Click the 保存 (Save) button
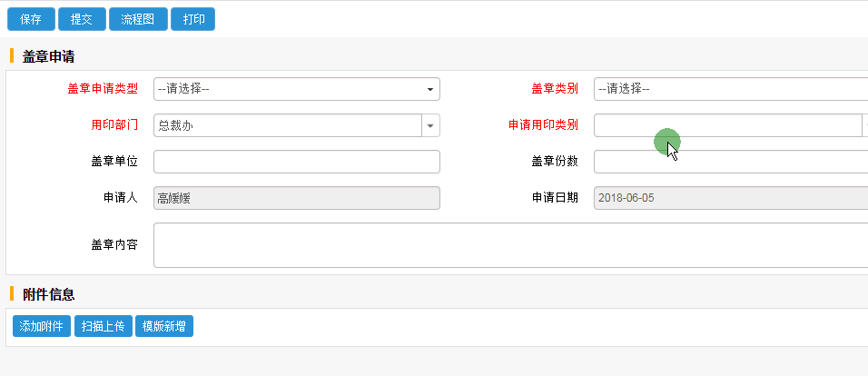Screen dimensions: 868x376 [x=31, y=19]
